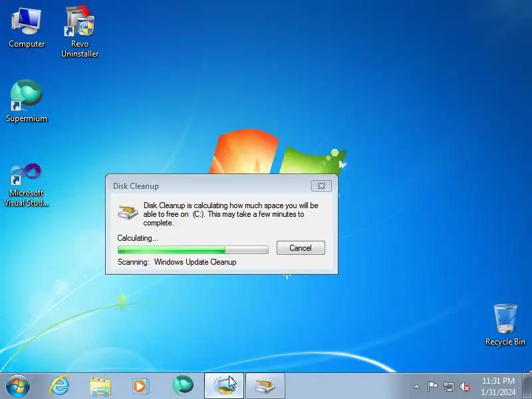532x399 pixels.
Task: Open Windows Media Player from taskbar
Action: coord(140,386)
